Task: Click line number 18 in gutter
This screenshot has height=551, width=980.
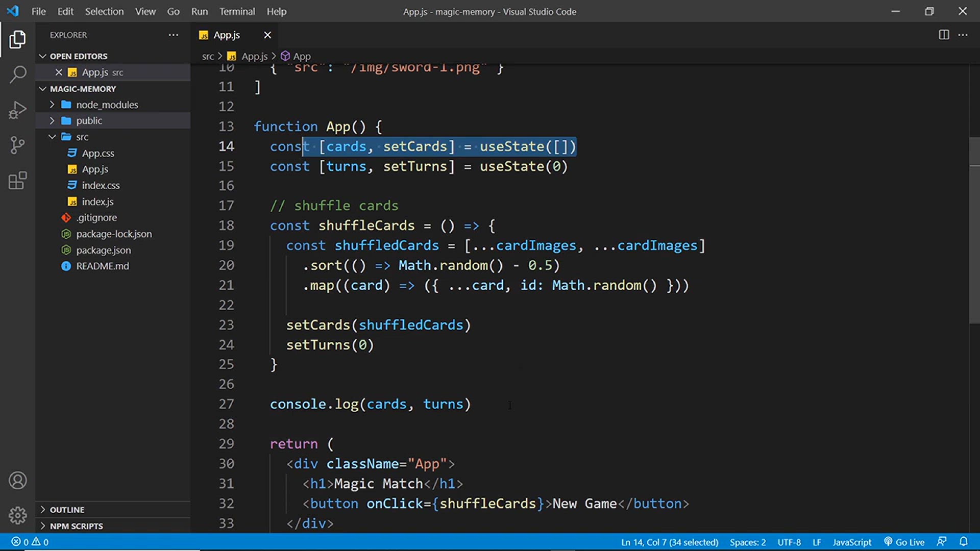Action: click(x=226, y=226)
